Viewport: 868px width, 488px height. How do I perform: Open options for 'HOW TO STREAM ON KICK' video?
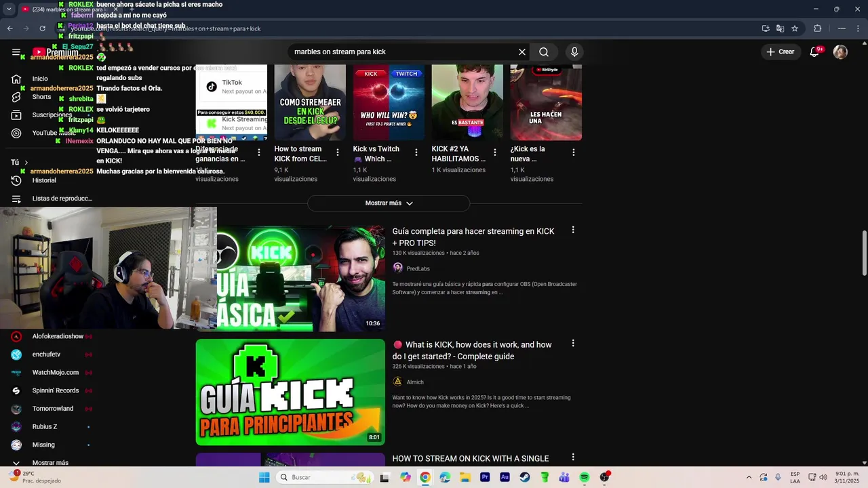[573, 457]
